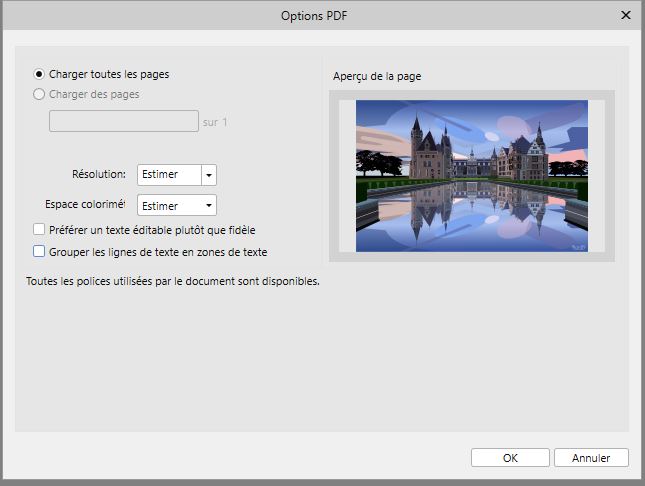Cancel the dialog with Annuler
This screenshot has height=486, width=645.
coord(591,458)
